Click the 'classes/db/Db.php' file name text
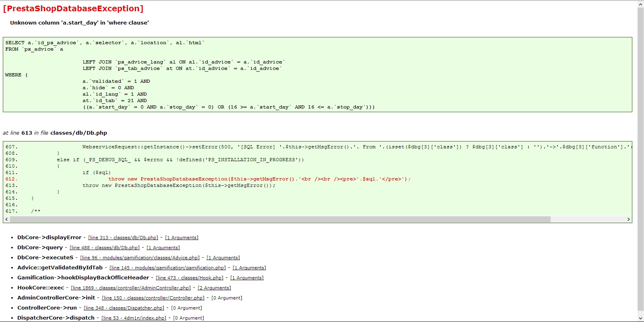The width and height of the screenshot is (644, 322). pos(78,133)
